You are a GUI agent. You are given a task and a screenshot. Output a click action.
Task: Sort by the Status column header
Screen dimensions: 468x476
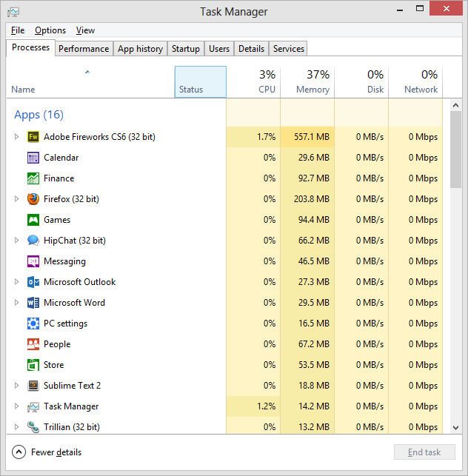(x=201, y=82)
